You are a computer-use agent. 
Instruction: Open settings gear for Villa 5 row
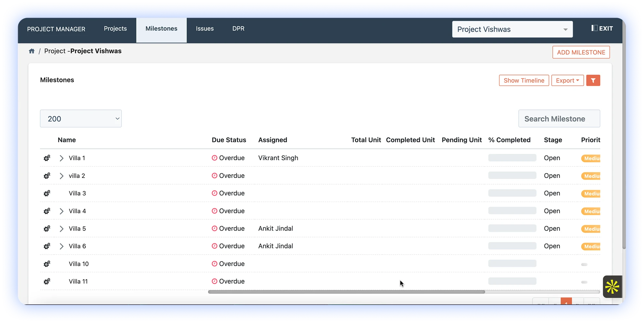coord(47,229)
